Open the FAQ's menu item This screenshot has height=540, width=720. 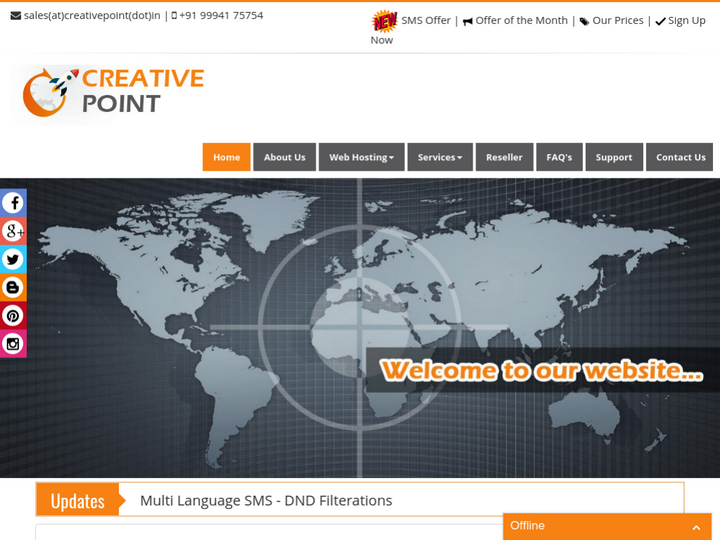(x=559, y=157)
